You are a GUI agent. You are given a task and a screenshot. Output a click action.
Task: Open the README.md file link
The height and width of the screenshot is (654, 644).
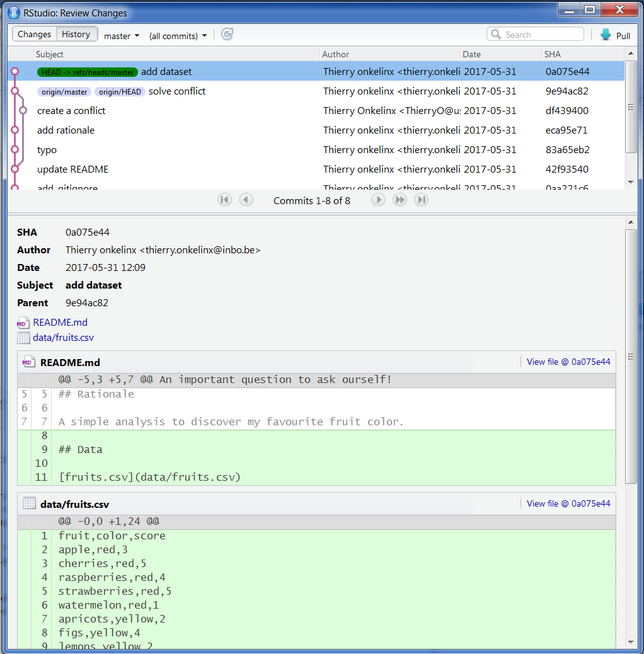click(x=60, y=323)
